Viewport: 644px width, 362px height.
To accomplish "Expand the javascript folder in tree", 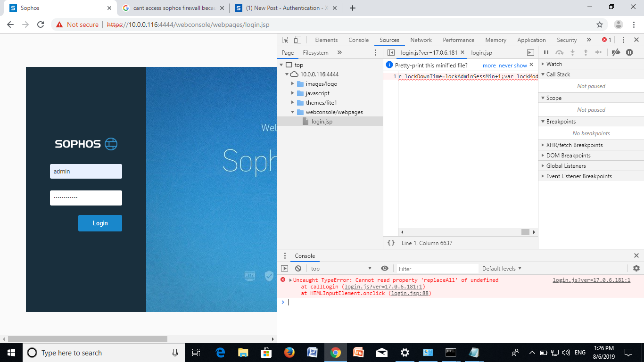I will pos(293,93).
